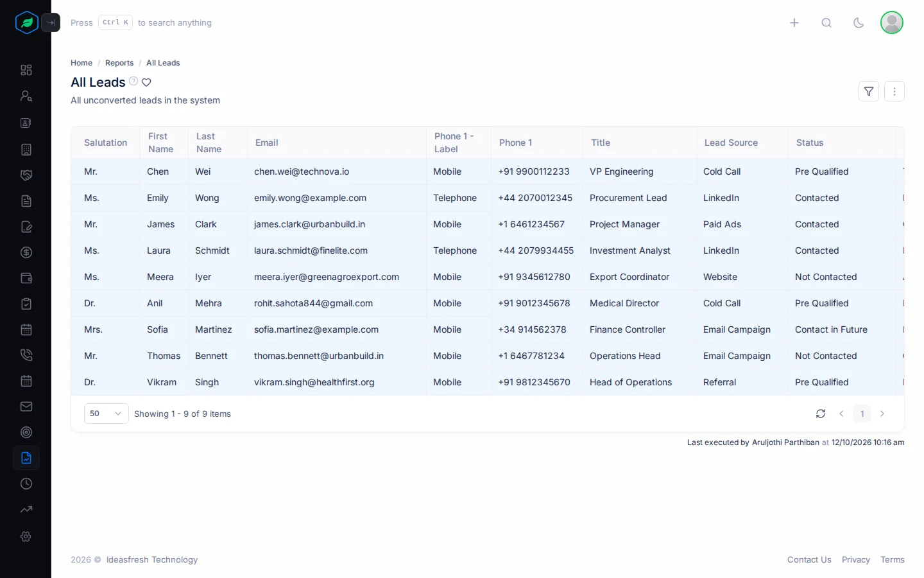Open the three-dot more options menu
The width and height of the screenshot is (924, 578).
coord(894,91)
